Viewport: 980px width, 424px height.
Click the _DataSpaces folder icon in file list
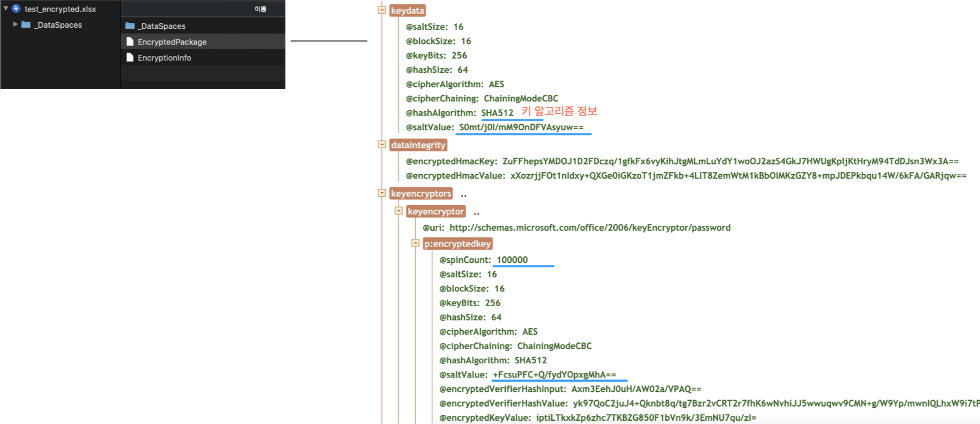tap(130, 26)
